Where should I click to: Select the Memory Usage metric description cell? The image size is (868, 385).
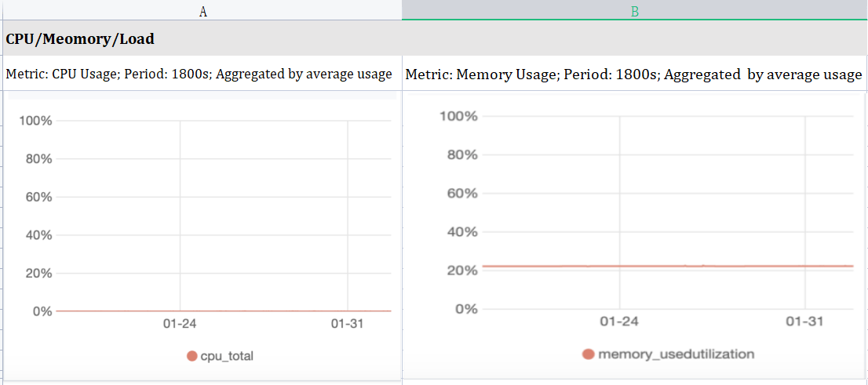coord(633,75)
